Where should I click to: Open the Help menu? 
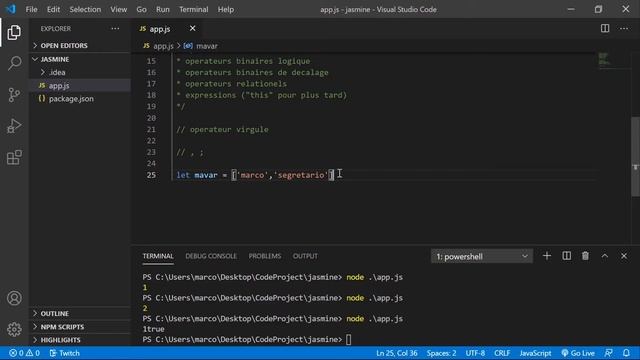pos(226,9)
